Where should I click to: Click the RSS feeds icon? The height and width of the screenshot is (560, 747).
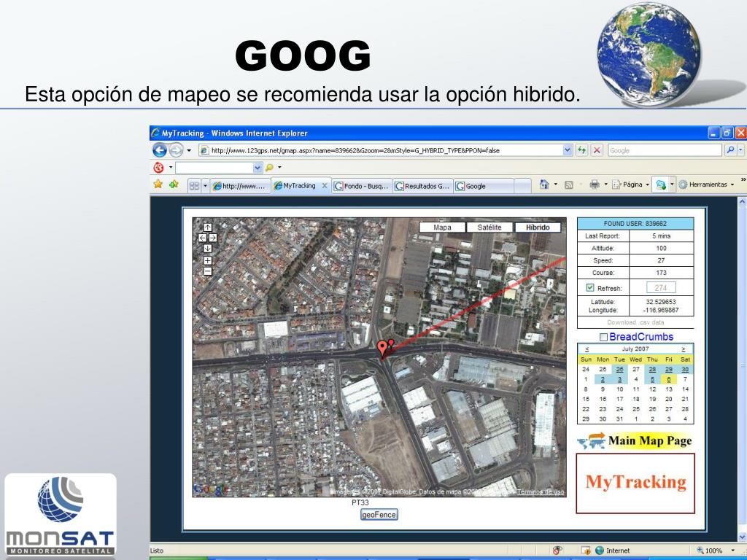click(x=568, y=184)
